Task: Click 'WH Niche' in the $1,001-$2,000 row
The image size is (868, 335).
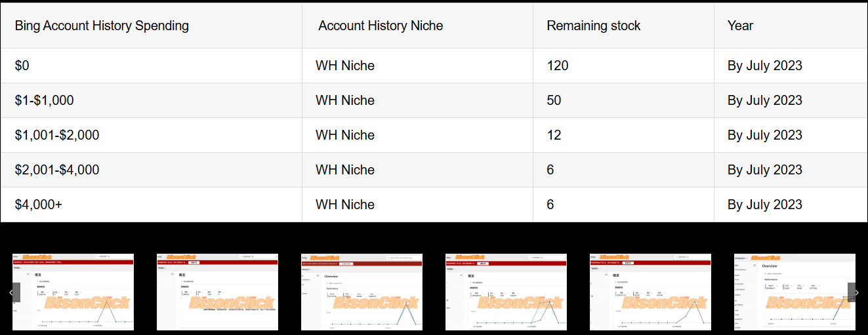Action: 345,135
